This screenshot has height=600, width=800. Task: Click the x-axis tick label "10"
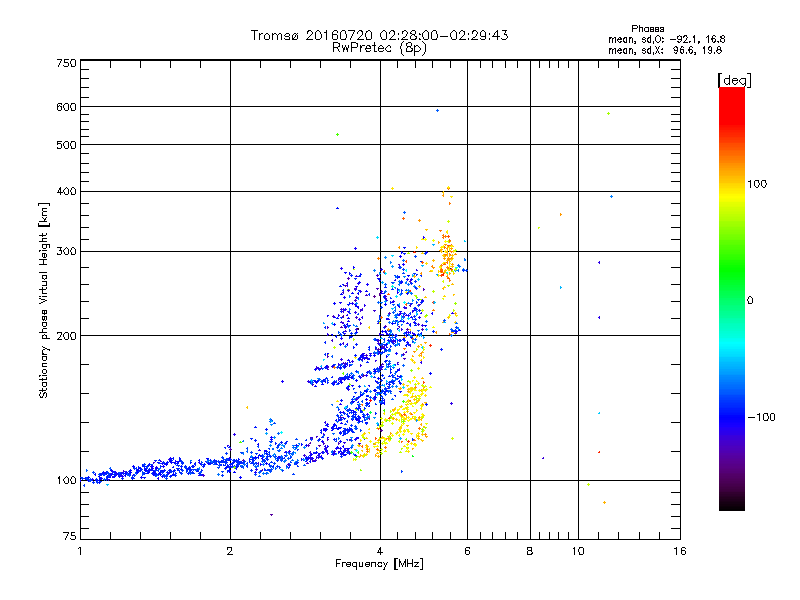click(x=578, y=551)
